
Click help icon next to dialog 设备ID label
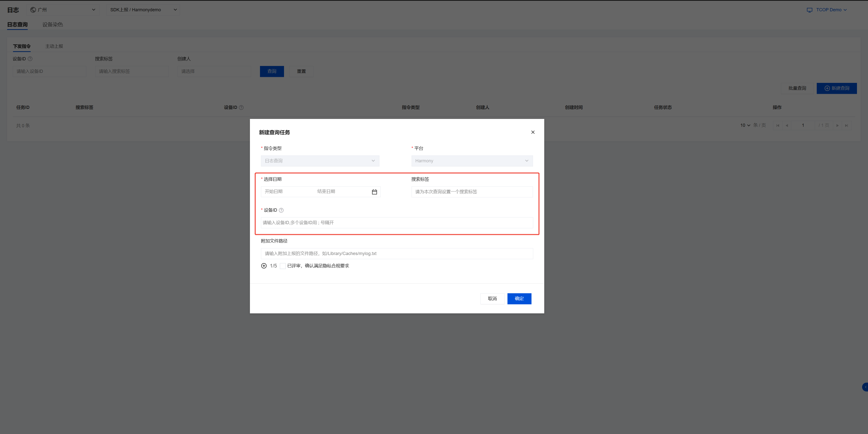[281, 210]
